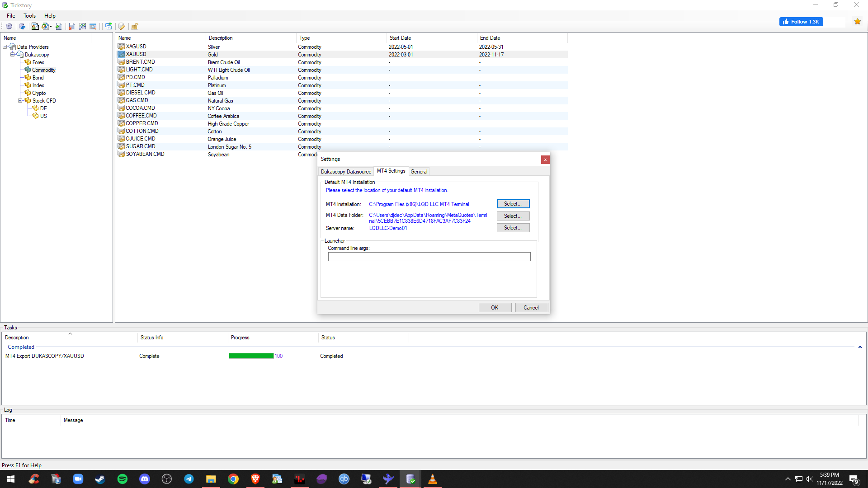Open the Tools menu
This screenshot has height=488, width=868.
pyautogui.click(x=29, y=16)
